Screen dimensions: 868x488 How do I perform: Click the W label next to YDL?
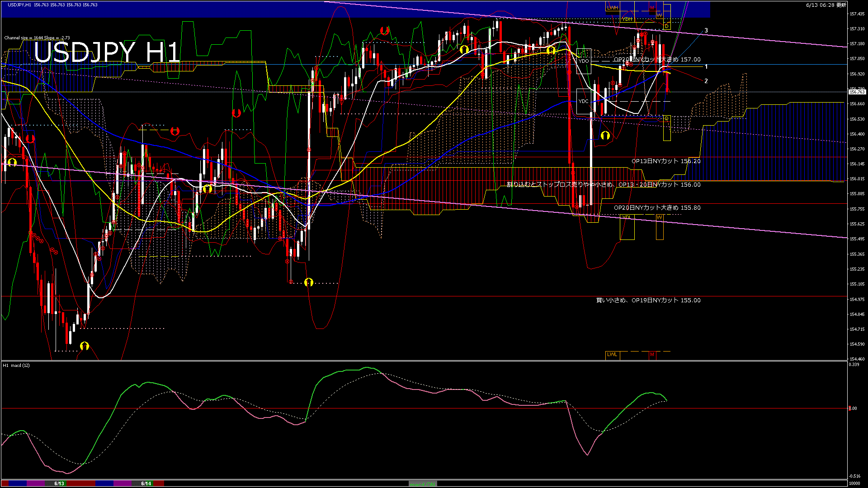coord(659,217)
